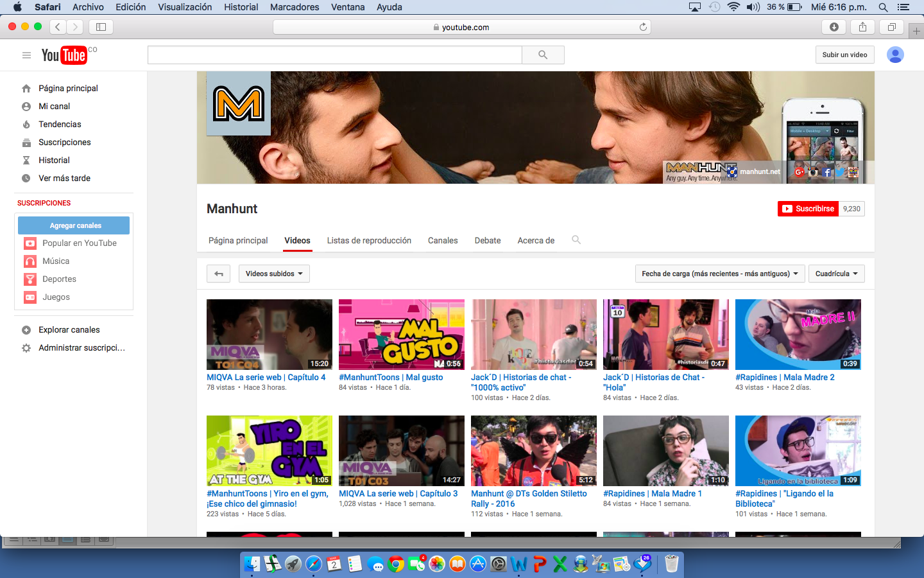The height and width of the screenshot is (578, 924).
Task: Open Manhunt @ DTs Golden Stiletto Rally title
Action: coord(529,498)
